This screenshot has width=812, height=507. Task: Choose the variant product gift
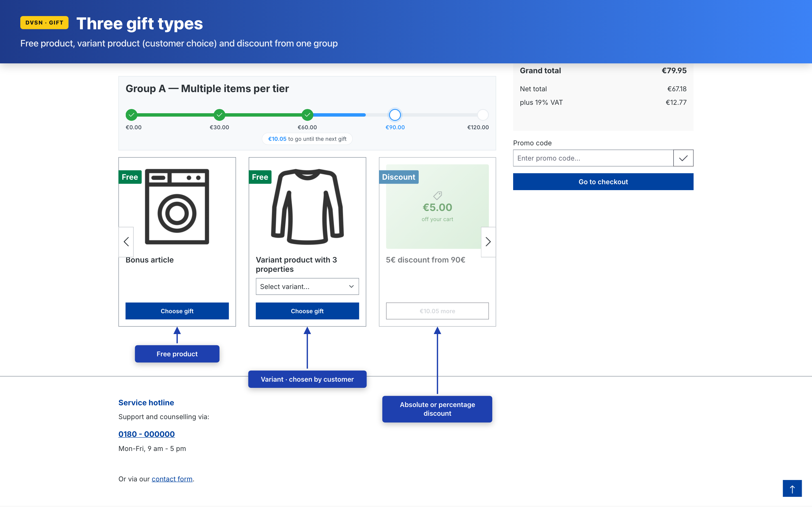(x=307, y=311)
